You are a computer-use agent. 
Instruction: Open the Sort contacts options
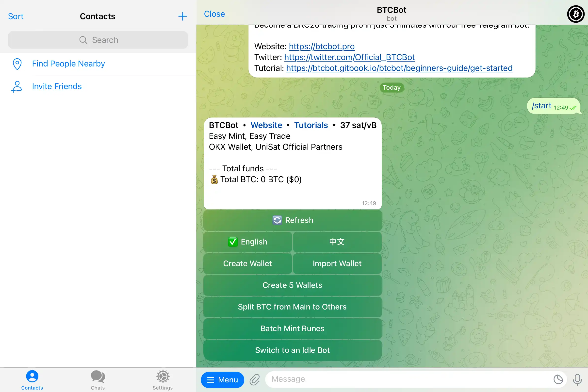click(16, 16)
